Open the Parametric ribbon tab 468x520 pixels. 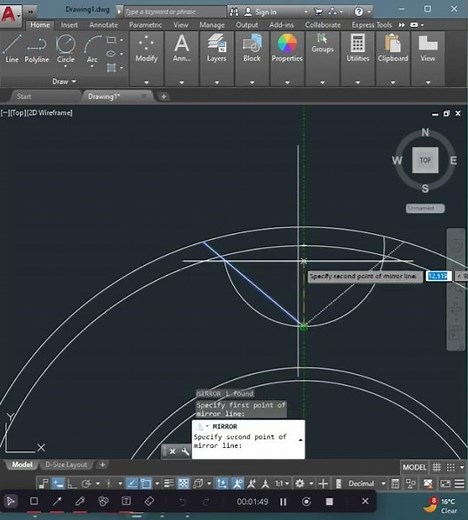(x=145, y=25)
